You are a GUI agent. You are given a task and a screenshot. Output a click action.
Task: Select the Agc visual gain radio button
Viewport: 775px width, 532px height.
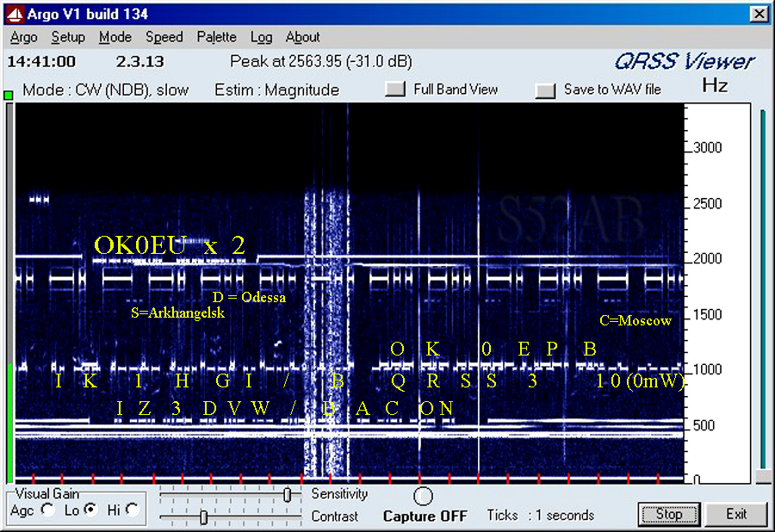click(x=46, y=510)
